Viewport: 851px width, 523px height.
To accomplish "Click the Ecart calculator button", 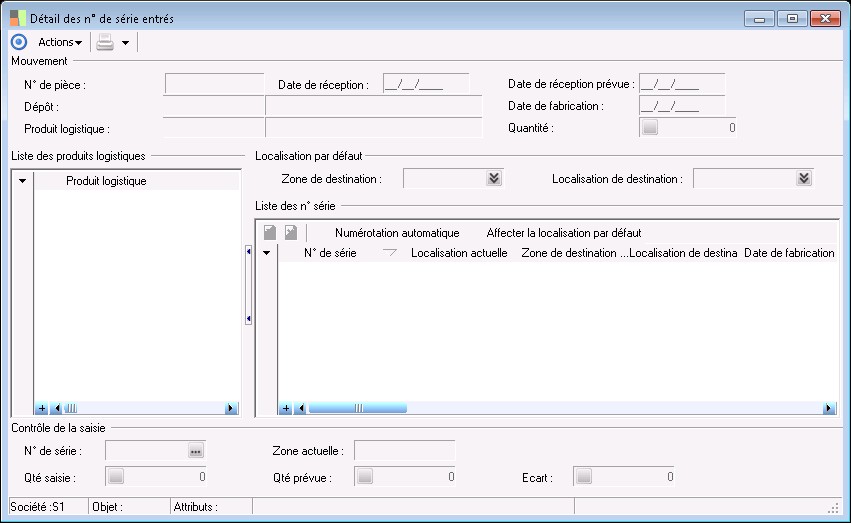I will coord(584,477).
